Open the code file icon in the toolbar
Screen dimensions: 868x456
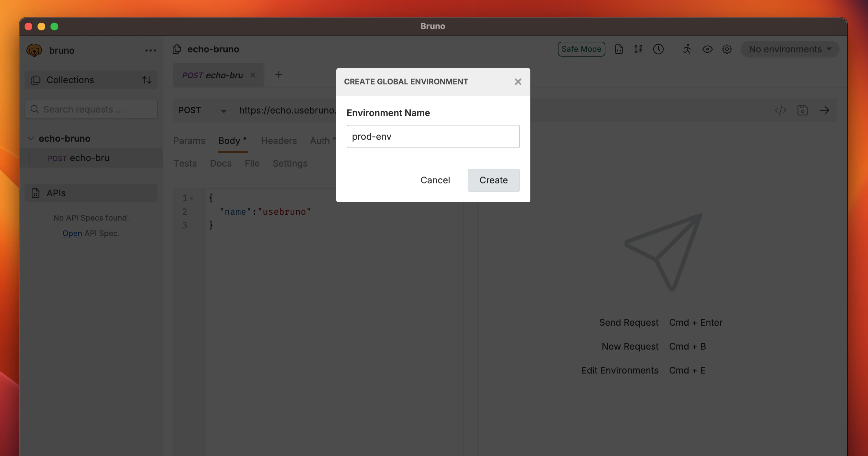619,49
